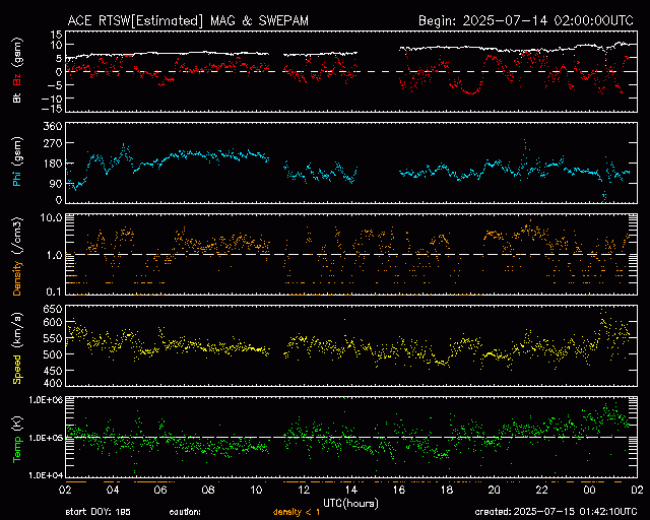This screenshot has height=520, width=650.
Task: Click the '550' tick on the Speed axis
Action: tap(53, 338)
